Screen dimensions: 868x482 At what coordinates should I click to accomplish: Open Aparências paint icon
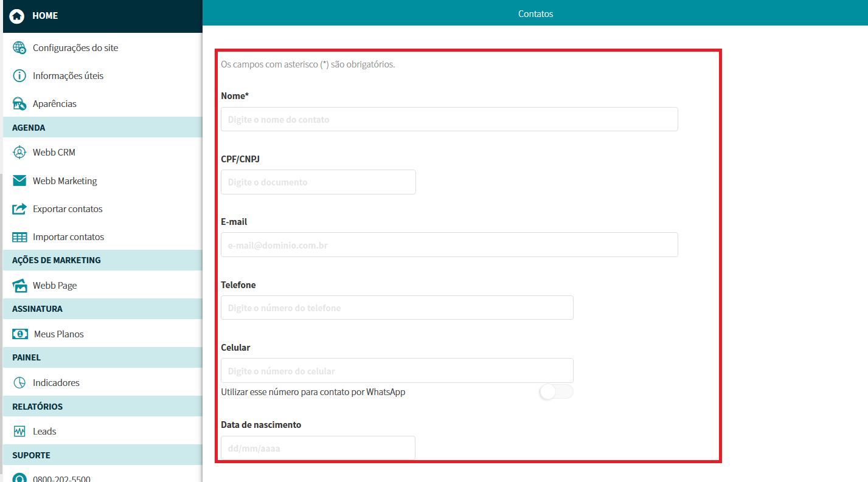(x=19, y=104)
